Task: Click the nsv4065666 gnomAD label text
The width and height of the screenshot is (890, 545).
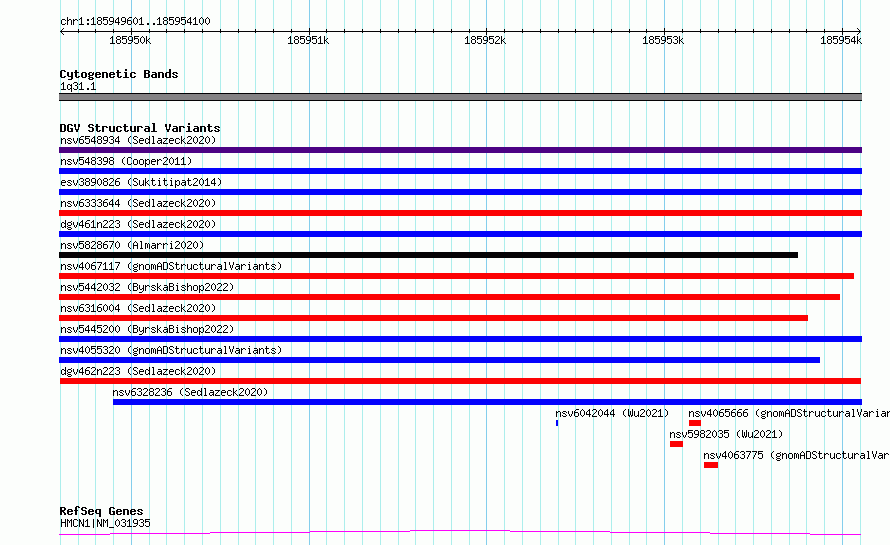Action: click(x=789, y=413)
